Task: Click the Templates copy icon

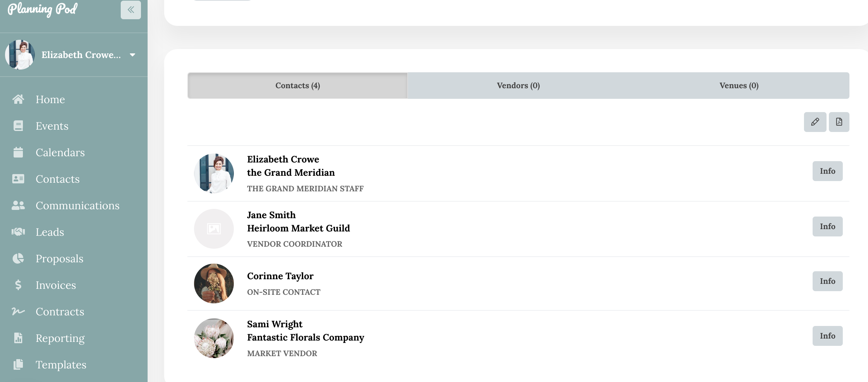Action: tap(18, 364)
